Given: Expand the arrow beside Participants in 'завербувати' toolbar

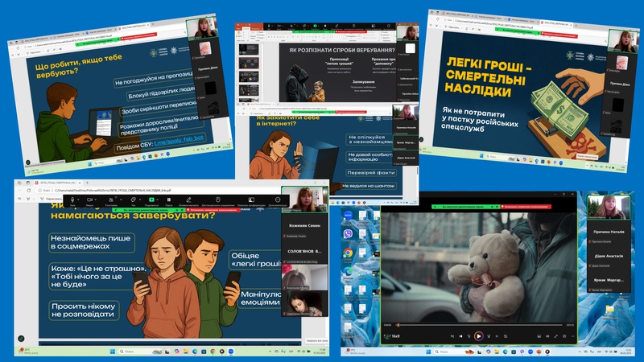Looking at the screenshot, I should tap(121, 200).
